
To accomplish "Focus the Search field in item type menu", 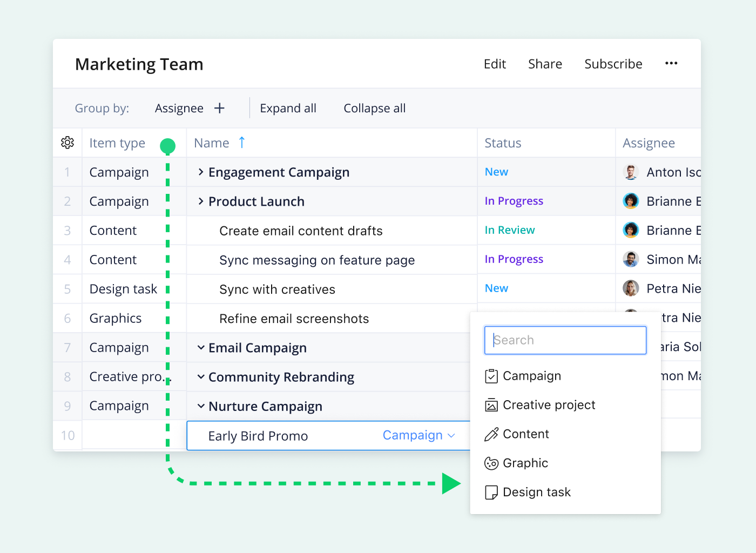I will click(565, 340).
